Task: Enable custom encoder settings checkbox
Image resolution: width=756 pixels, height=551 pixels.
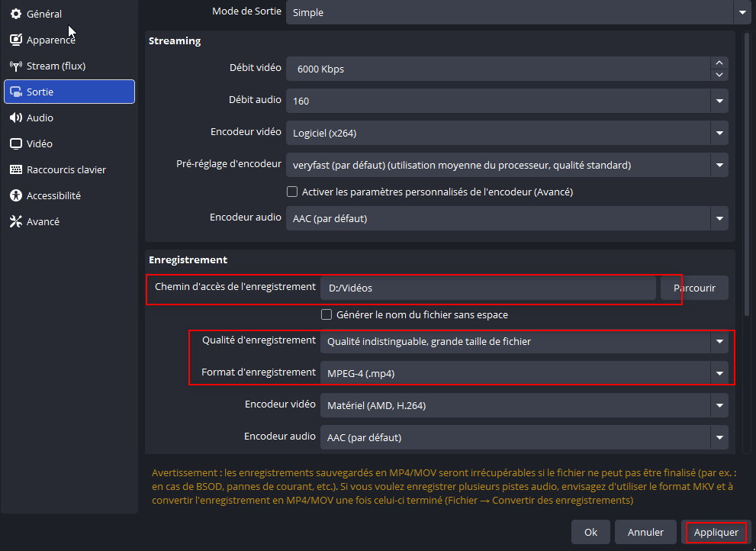Action: 291,192
